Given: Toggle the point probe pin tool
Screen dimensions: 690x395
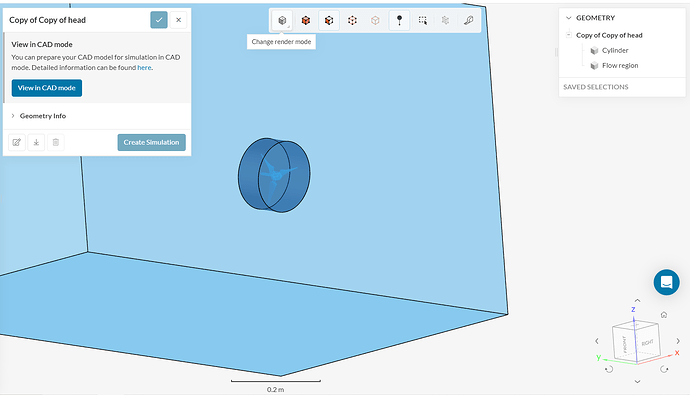Looking at the screenshot, I should [x=399, y=20].
